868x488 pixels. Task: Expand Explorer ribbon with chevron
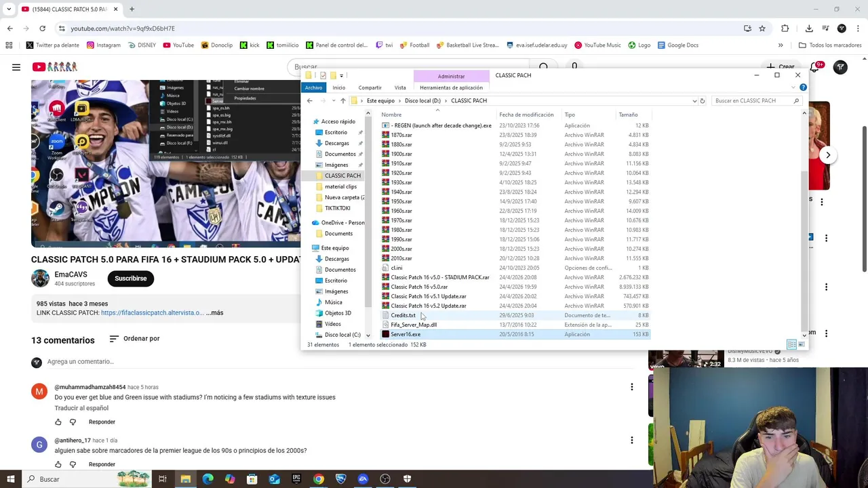(x=793, y=87)
